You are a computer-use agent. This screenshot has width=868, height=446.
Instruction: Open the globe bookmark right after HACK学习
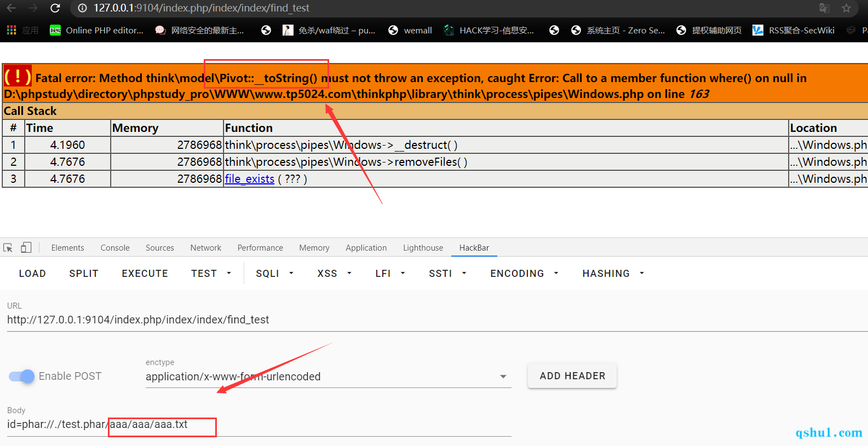(x=554, y=30)
